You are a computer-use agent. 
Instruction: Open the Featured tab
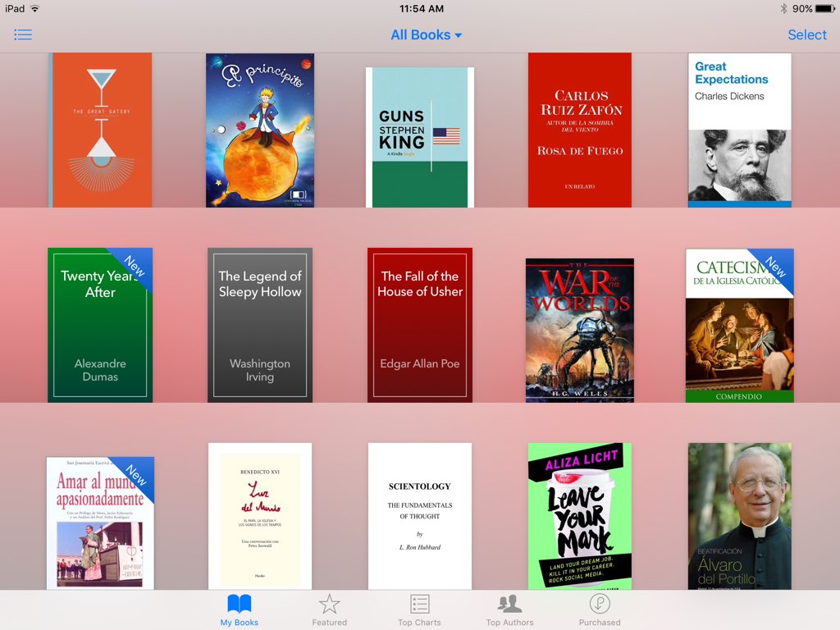pos(330,610)
